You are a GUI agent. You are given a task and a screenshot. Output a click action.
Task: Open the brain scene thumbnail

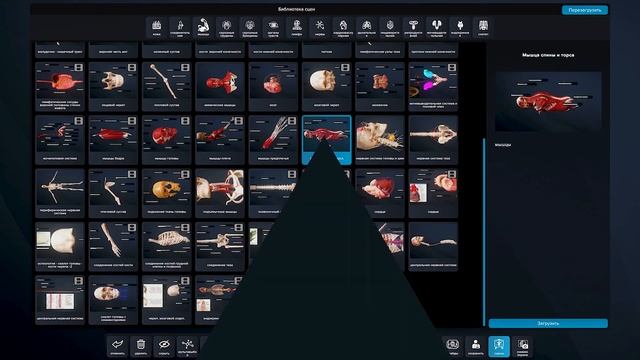[x=273, y=87]
